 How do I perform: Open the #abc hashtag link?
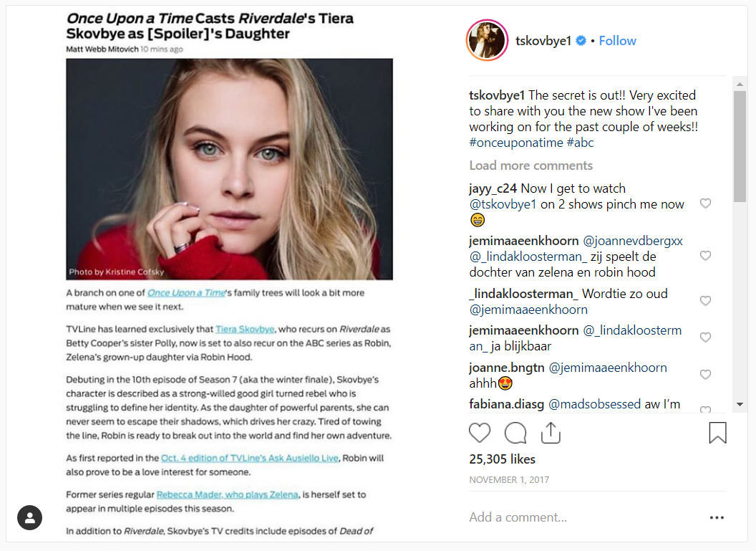coord(580,143)
